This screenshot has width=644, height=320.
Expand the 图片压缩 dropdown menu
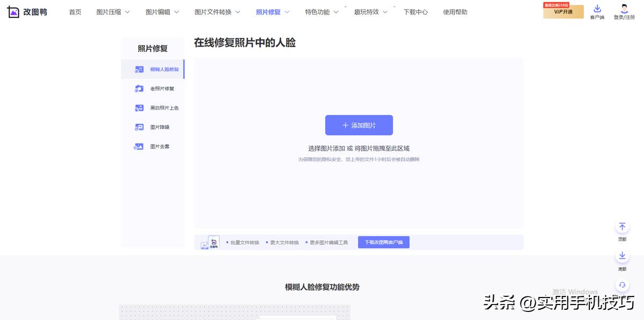[x=109, y=12]
